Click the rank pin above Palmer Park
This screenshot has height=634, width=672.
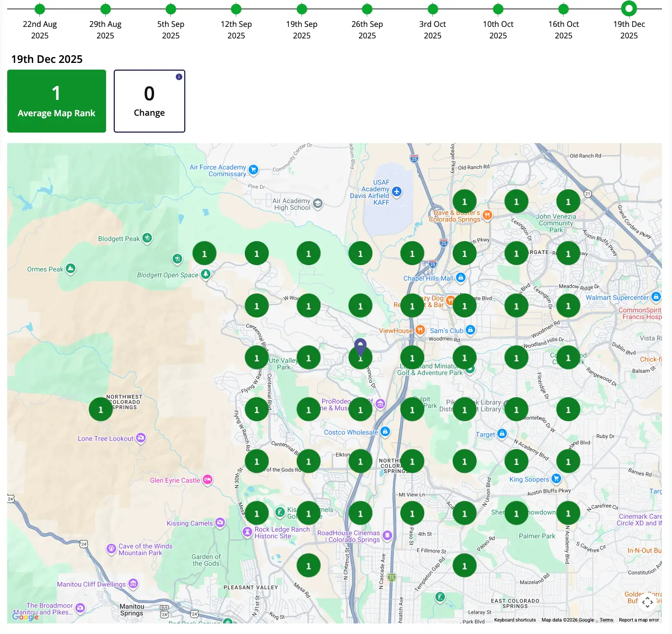pos(516,512)
